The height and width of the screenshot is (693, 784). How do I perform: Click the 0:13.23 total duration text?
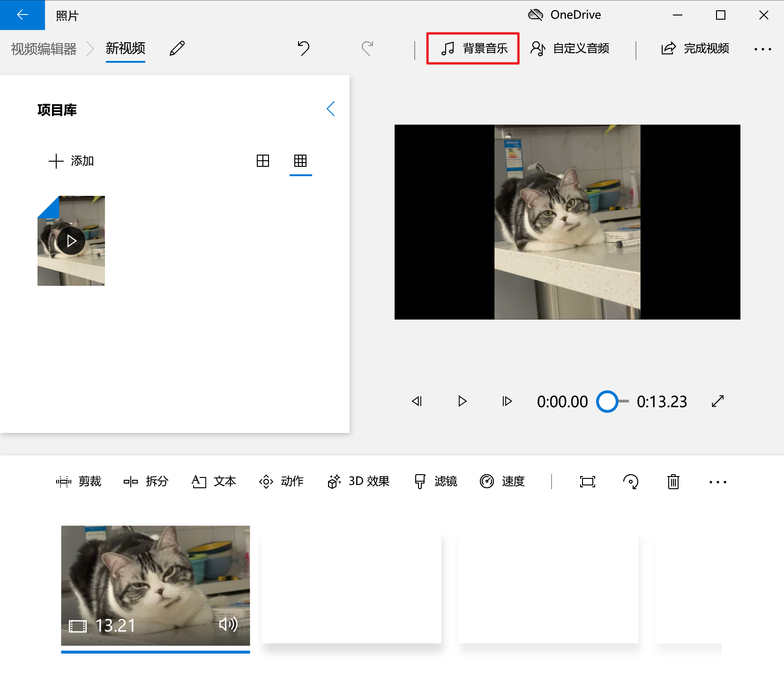(x=662, y=402)
